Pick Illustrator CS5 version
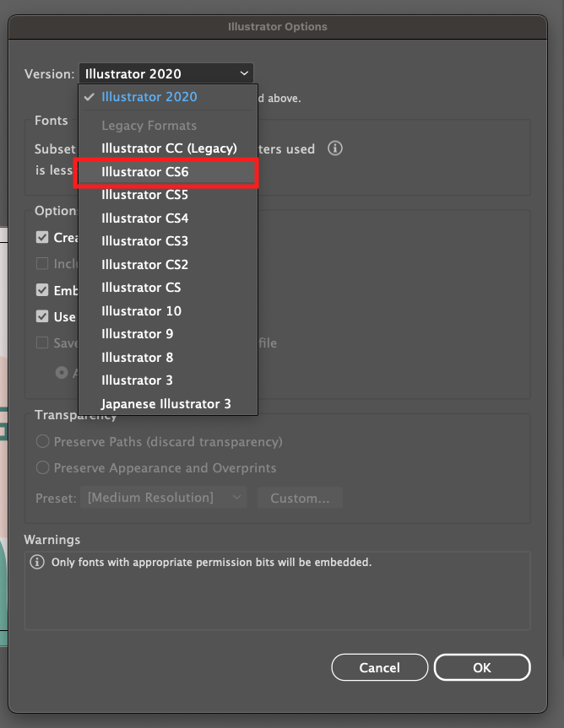Viewport: 564px width, 728px height. 168,195
